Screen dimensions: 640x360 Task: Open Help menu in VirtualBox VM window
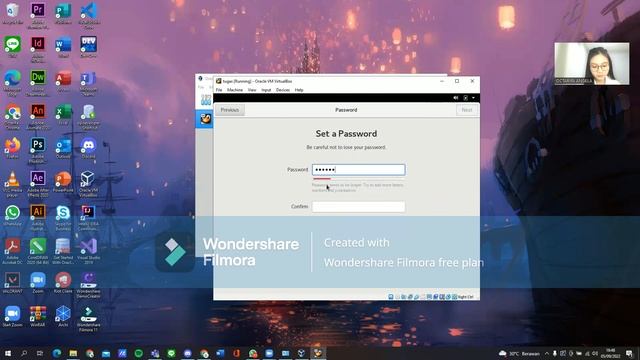click(299, 90)
